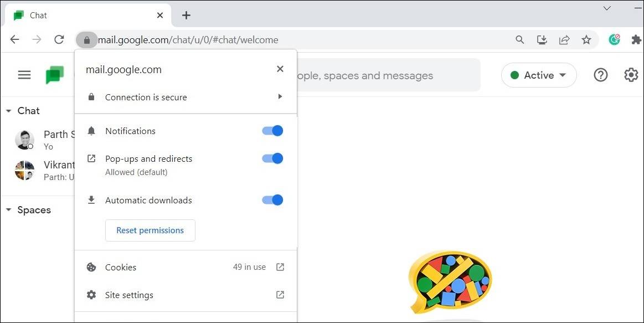Viewport: 644px width, 323px height.
Task: Click the main menu hamburger icon
Action: coord(24,75)
